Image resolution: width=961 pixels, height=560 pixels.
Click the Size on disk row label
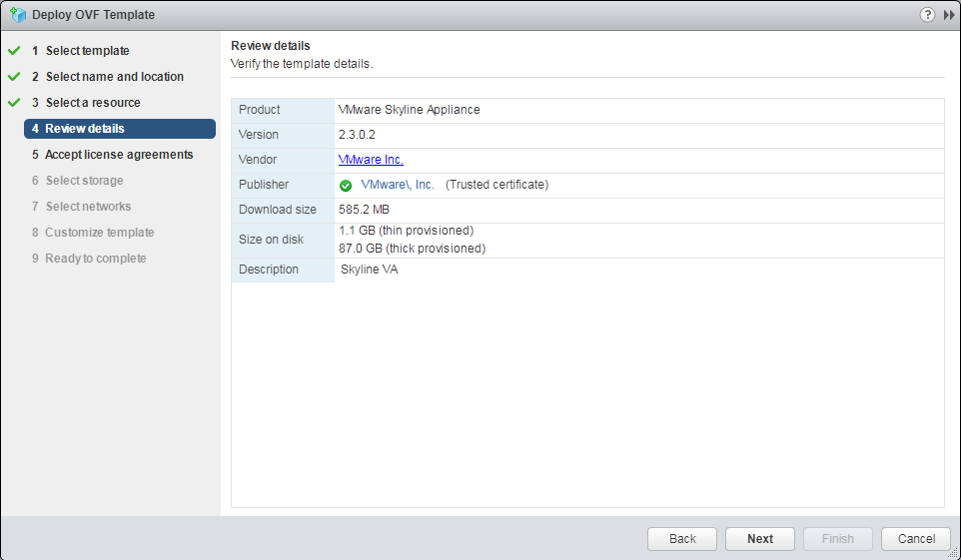(x=271, y=240)
